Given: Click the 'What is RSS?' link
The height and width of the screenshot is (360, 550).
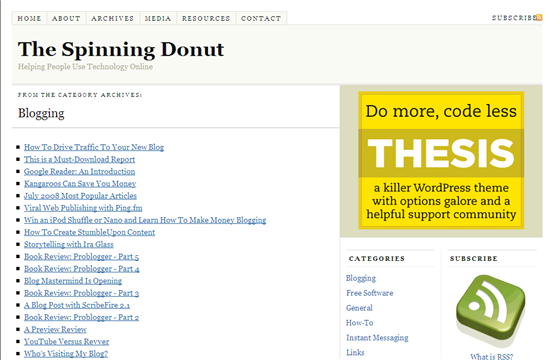Looking at the screenshot, I should (491, 356).
